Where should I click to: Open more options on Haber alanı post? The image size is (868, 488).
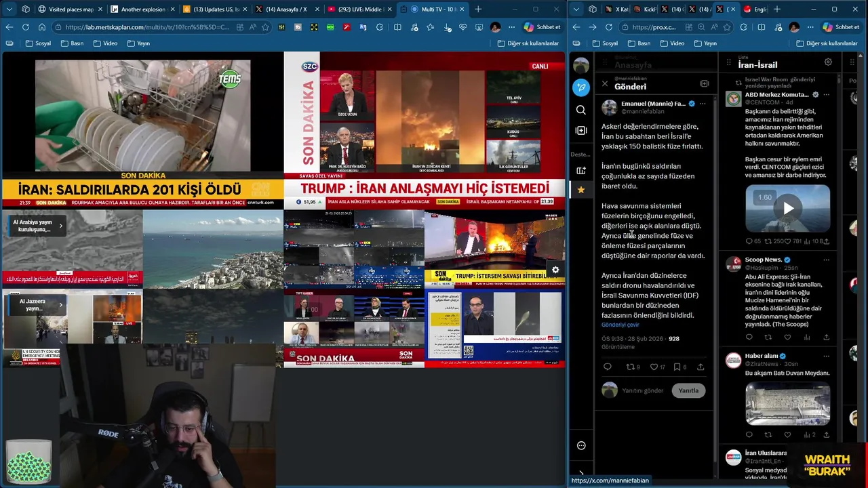[x=826, y=356]
